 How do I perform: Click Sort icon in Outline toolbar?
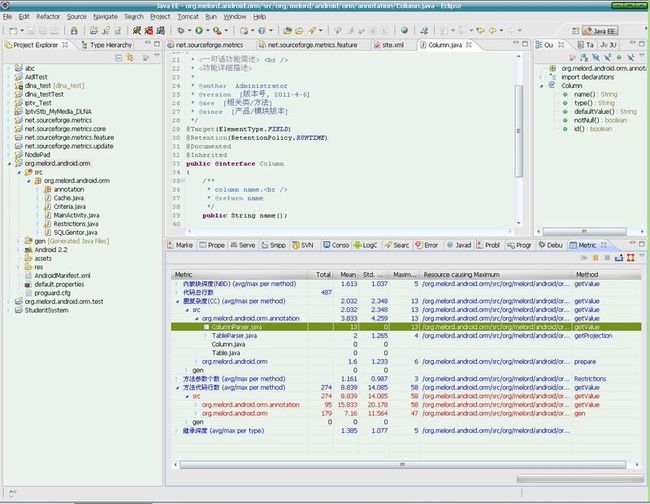[x=584, y=58]
